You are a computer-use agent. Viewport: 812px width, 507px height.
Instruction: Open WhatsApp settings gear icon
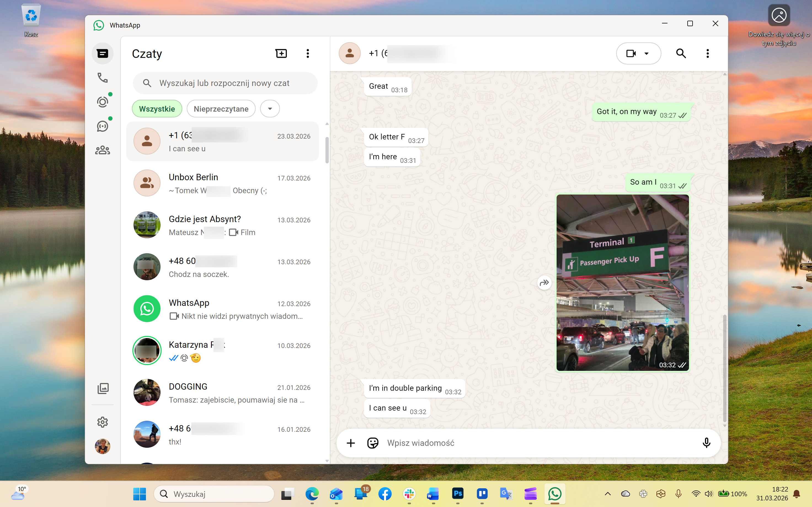pos(102,422)
